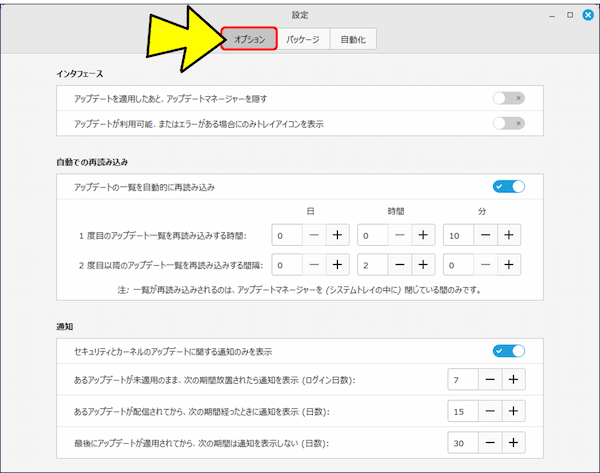Maximize the 設定 window
Screen dimensions: 600x473
(569, 15)
